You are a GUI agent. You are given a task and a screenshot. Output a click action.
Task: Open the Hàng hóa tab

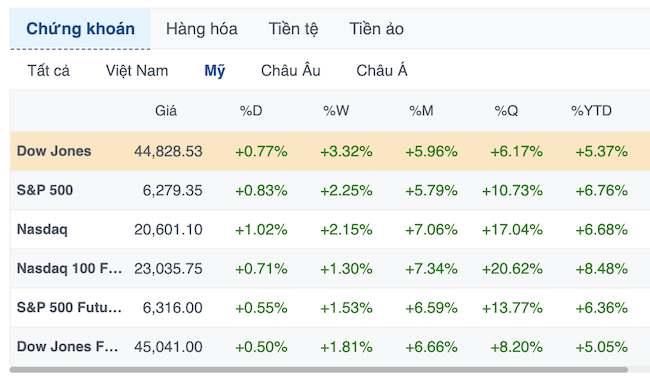(x=201, y=29)
